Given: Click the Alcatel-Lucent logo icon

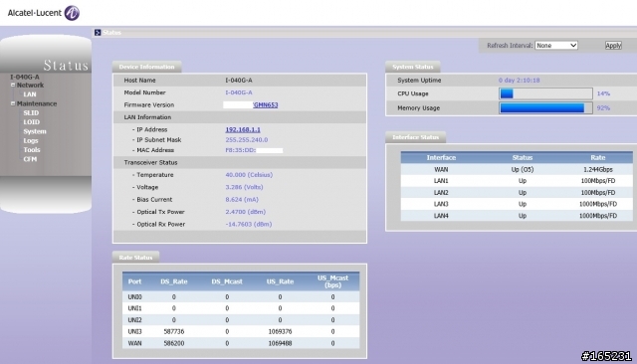Looking at the screenshot, I should point(72,13).
